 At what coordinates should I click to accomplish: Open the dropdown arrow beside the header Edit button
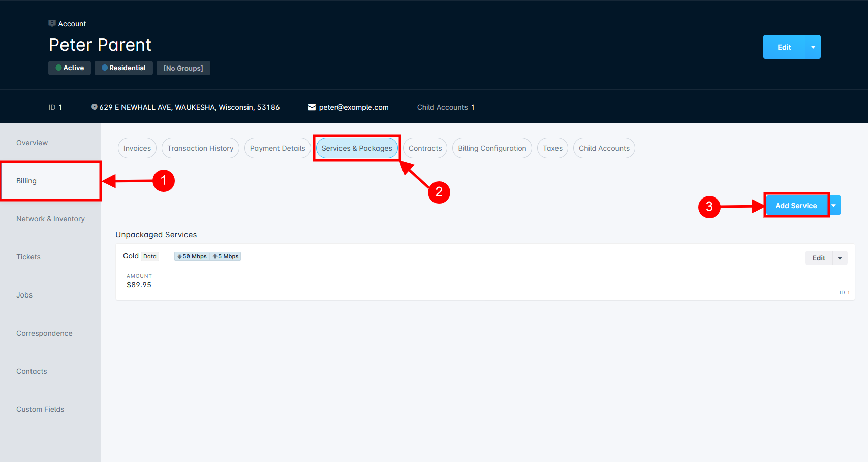(813, 47)
